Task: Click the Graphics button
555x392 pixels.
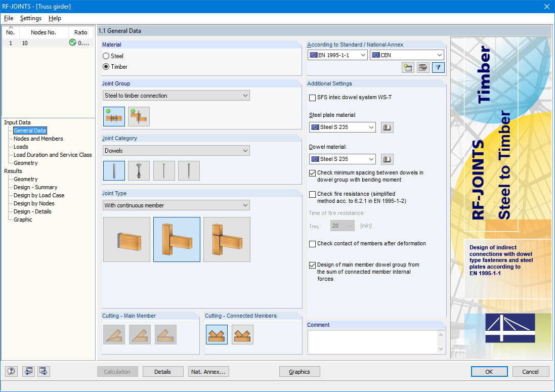Action: 300,372
